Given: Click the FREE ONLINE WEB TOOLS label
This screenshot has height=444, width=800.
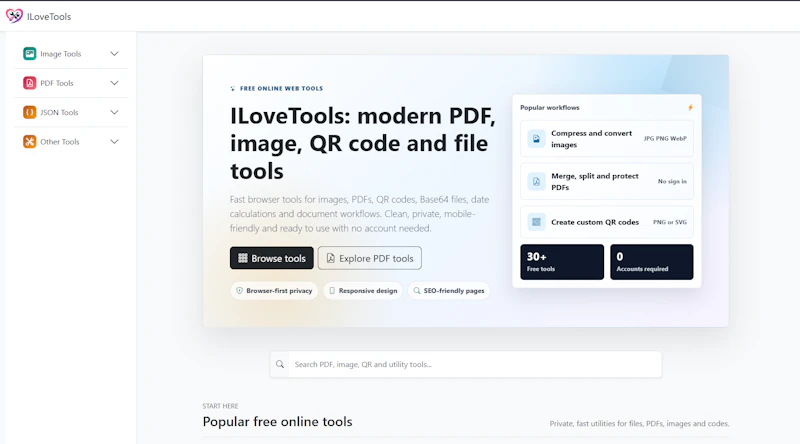Looking at the screenshot, I should pyautogui.click(x=281, y=89).
